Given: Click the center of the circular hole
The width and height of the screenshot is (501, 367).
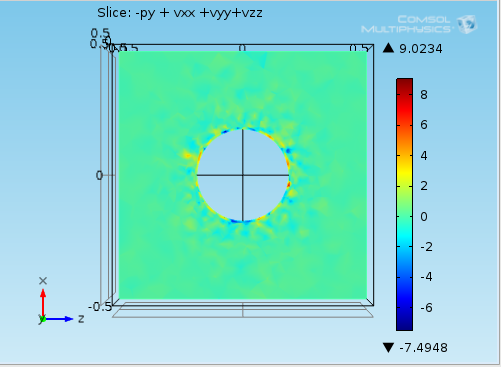Looking at the screenshot, I should point(243,175).
